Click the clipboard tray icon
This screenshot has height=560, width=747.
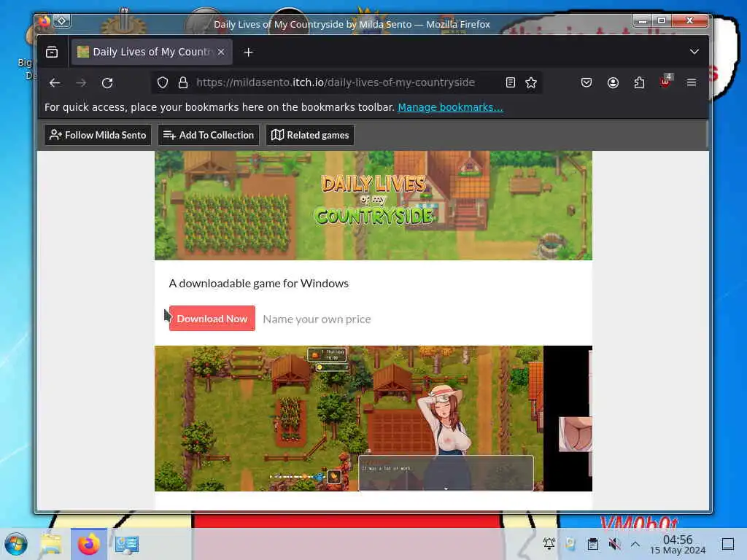(x=592, y=544)
